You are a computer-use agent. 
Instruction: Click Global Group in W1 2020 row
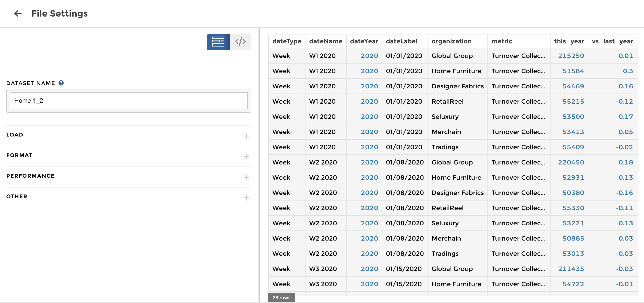click(x=452, y=56)
